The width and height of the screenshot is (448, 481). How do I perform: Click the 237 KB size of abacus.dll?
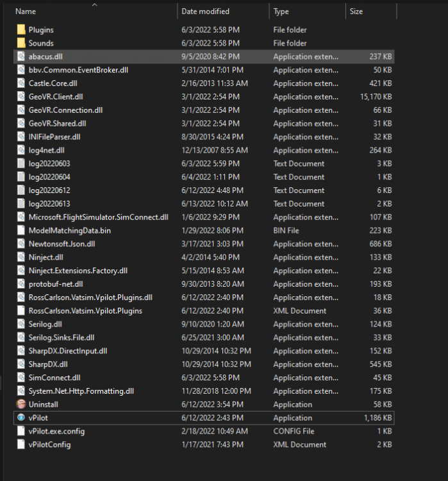381,56
